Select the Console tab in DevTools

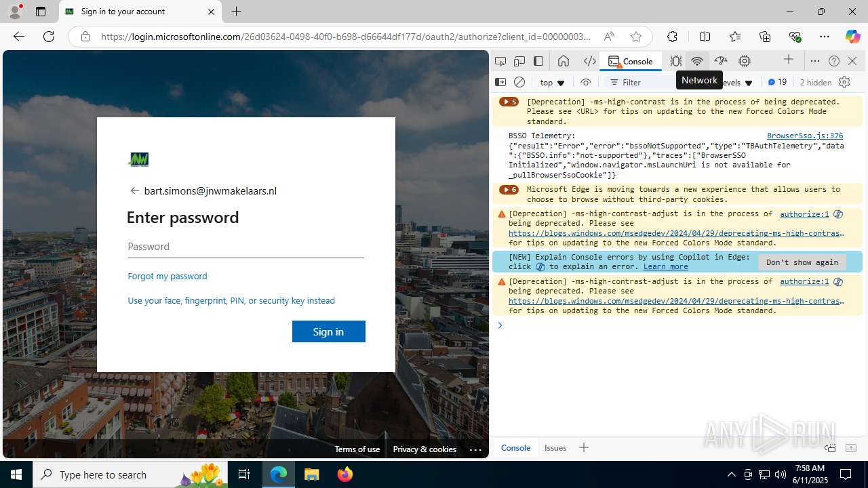coord(631,61)
